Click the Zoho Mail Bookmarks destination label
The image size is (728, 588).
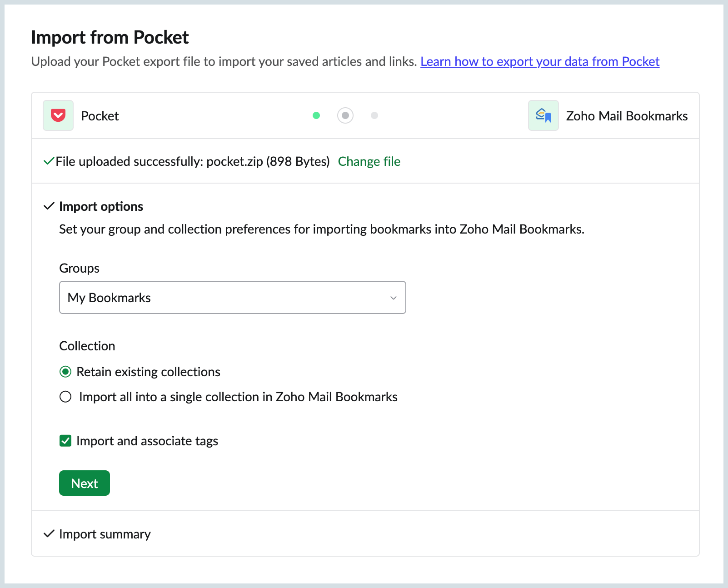click(x=627, y=116)
